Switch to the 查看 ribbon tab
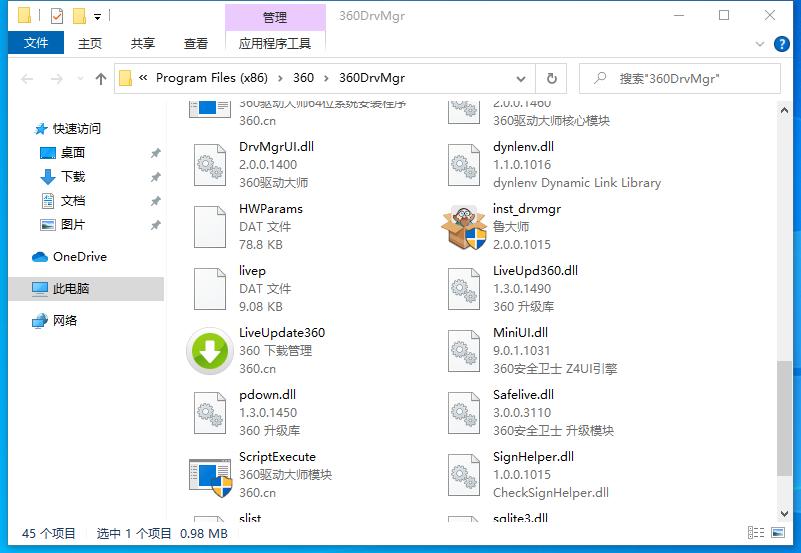The width and height of the screenshot is (801, 553). tap(196, 43)
